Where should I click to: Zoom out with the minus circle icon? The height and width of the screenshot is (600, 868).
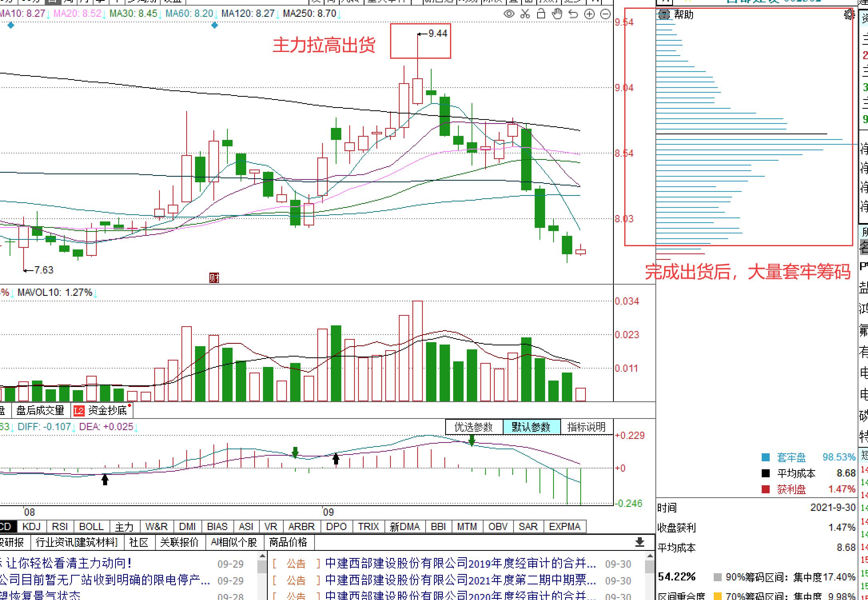(x=605, y=14)
